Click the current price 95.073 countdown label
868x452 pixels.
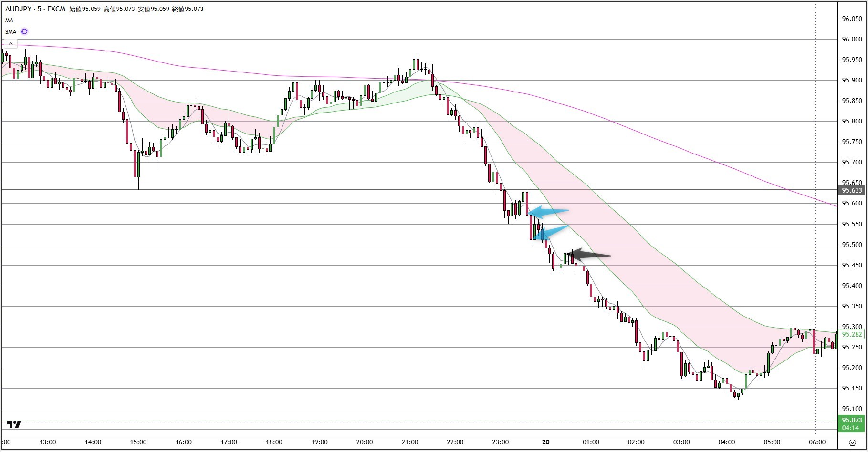(x=852, y=424)
